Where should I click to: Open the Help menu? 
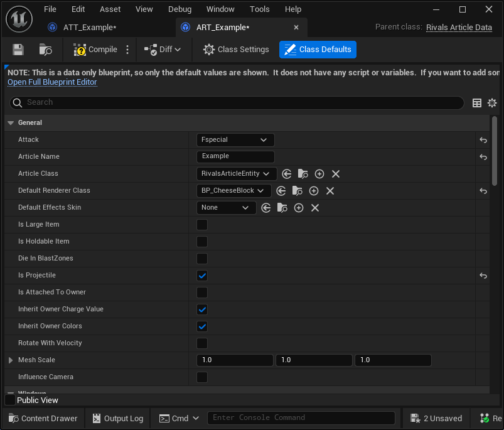coord(293,9)
